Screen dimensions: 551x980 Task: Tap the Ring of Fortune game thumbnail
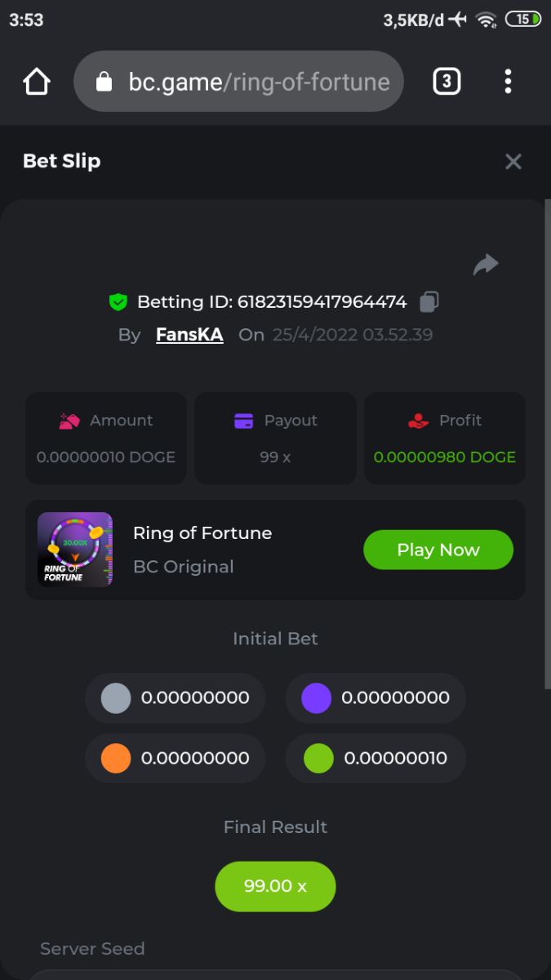point(75,550)
